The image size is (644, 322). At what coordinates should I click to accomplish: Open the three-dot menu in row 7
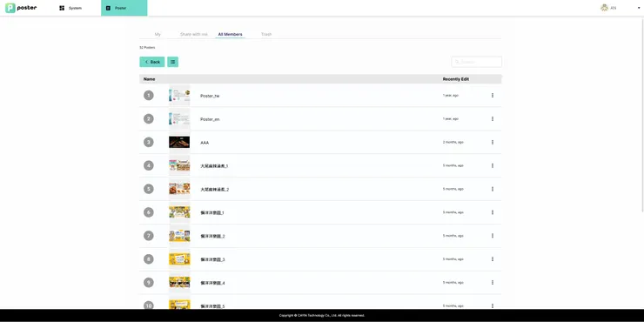tap(493, 236)
